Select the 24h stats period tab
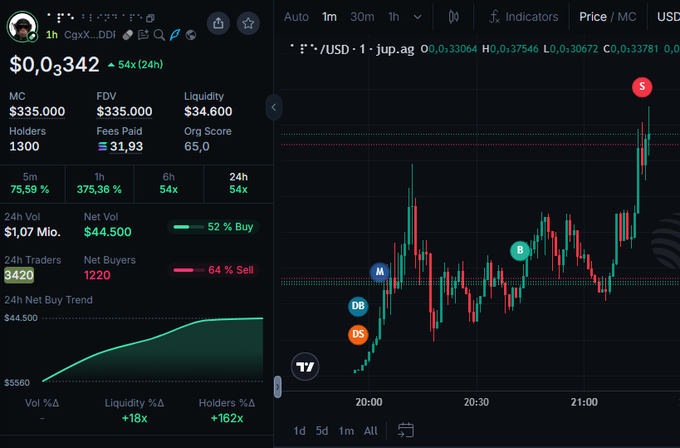 (239, 183)
